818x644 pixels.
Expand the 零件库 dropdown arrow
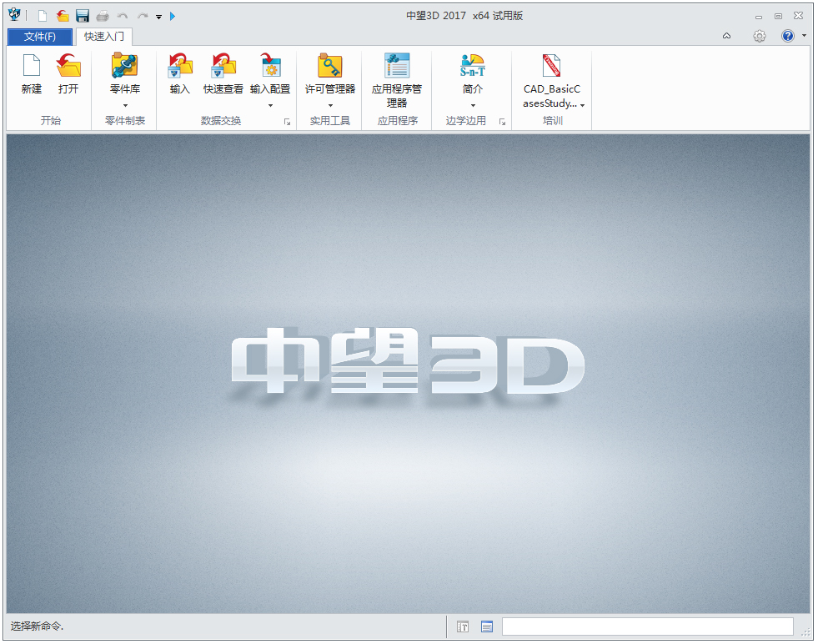coord(125,105)
